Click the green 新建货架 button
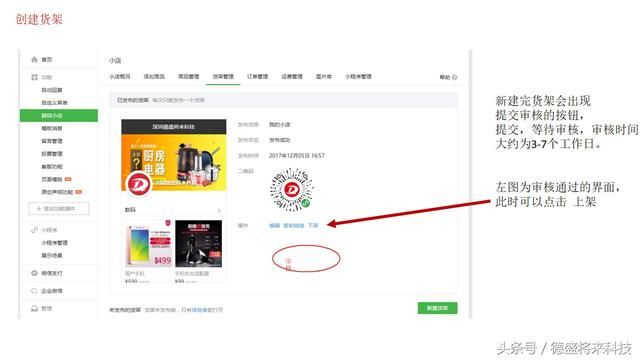 (x=438, y=308)
